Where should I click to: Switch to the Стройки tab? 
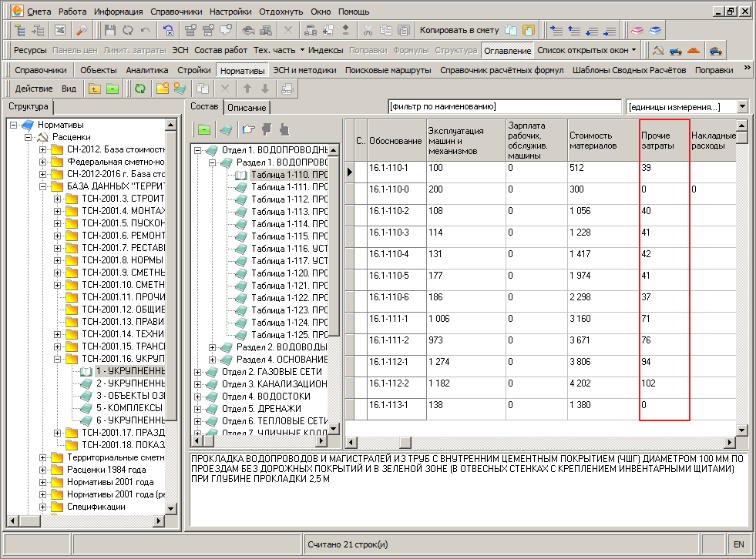(194, 70)
